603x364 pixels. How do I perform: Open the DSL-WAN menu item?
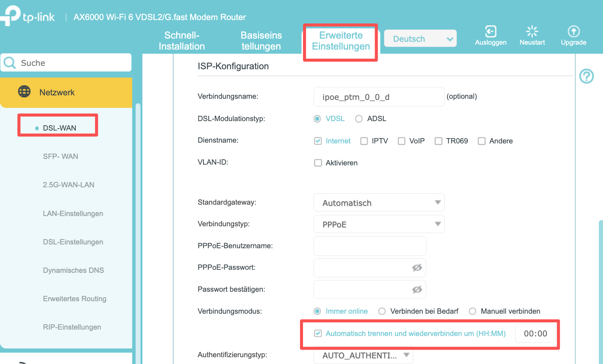(59, 128)
